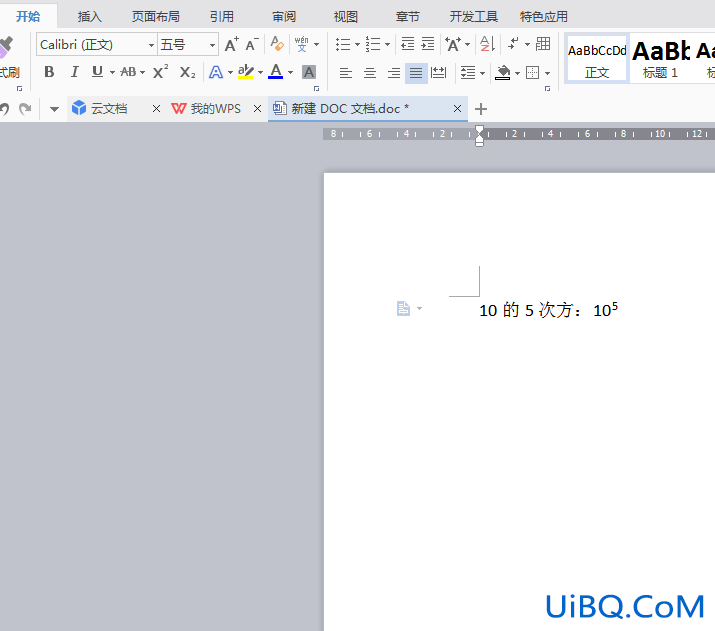Align text left
Image resolution: width=715 pixels, height=631 pixels.
[346, 72]
